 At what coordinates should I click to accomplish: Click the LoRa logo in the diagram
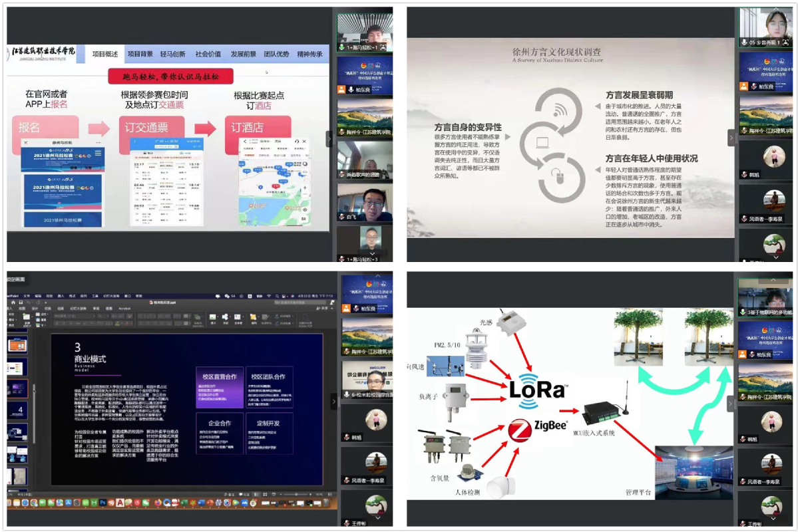coord(537,390)
